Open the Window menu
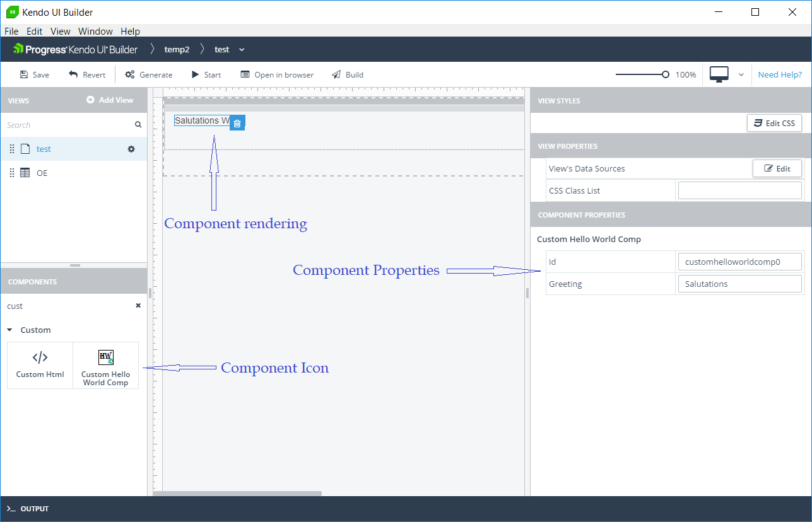This screenshot has height=522, width=812. (x=95, y=32)
